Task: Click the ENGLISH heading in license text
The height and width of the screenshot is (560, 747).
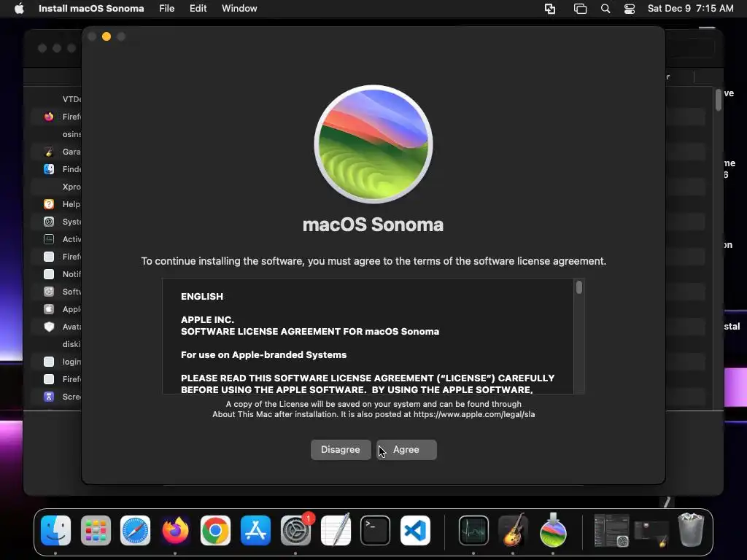Action: pos(202,296)
